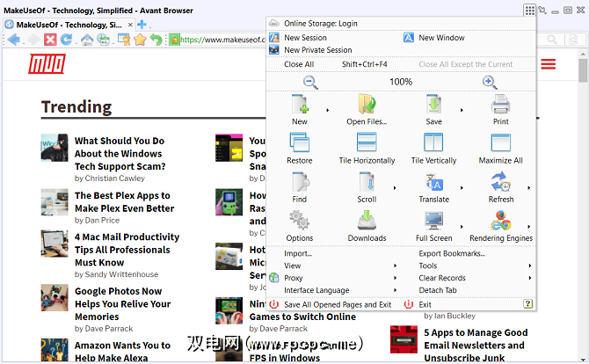Go to Home page via house icon
This screenshot has height=364, width=589.
tap(87, 40)
